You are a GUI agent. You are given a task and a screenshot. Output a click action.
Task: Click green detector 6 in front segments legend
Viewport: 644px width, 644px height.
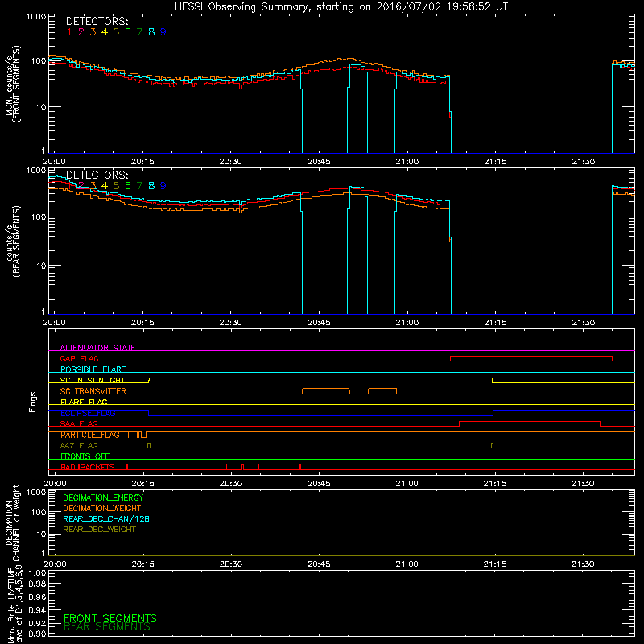[x=128, y=32]
